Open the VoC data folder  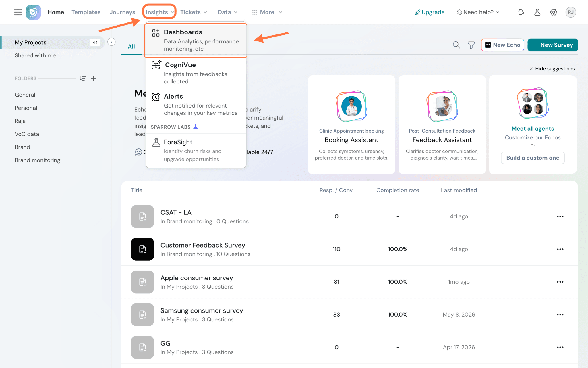[x=27, y=134]
